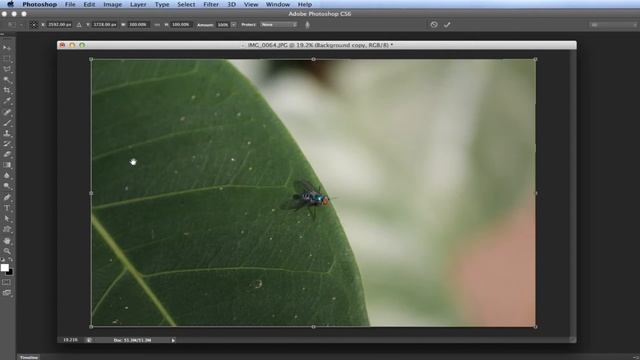The height and width of the screenshot is (360, 640).
Task: Click the bottom-right corner transform handle
Action: point(536,327)
